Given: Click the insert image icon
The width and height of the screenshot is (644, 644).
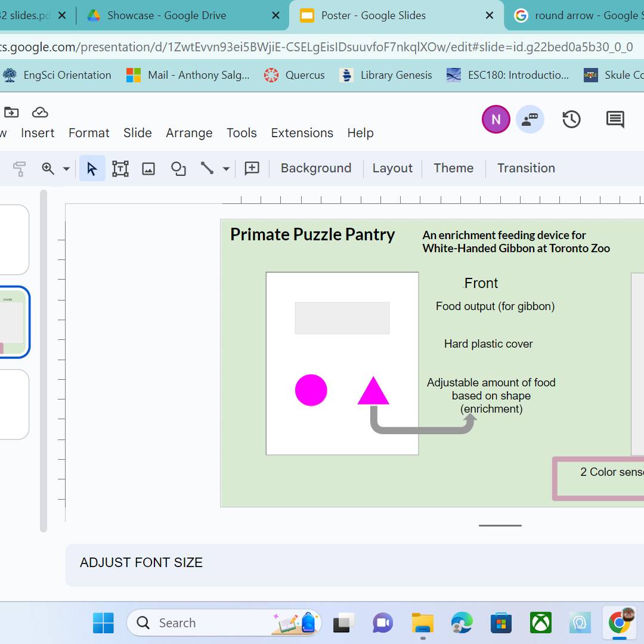Looking at the screenshot, I should [x=148, y=169].
